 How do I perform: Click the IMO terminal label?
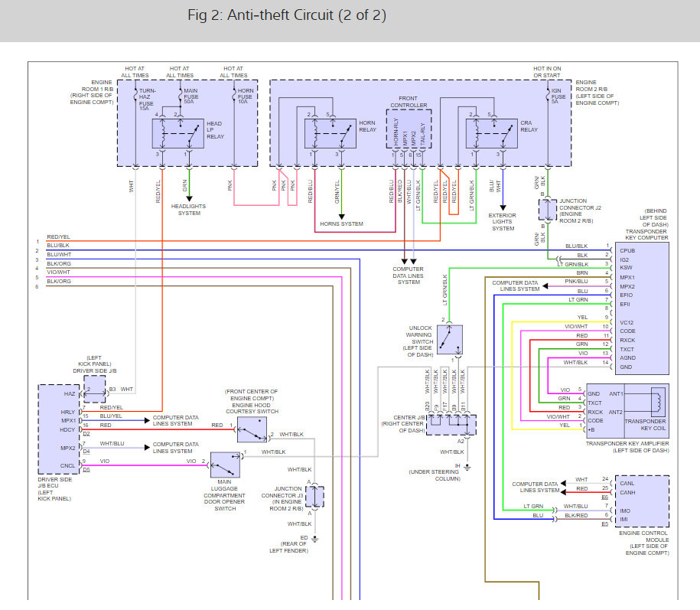[625, 511]
